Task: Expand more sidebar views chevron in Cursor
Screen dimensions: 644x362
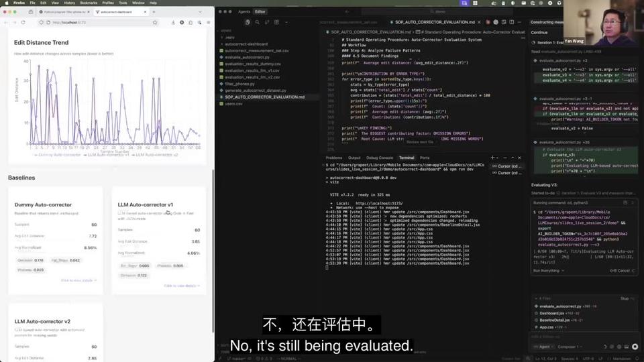Action: tap(286, 22)
